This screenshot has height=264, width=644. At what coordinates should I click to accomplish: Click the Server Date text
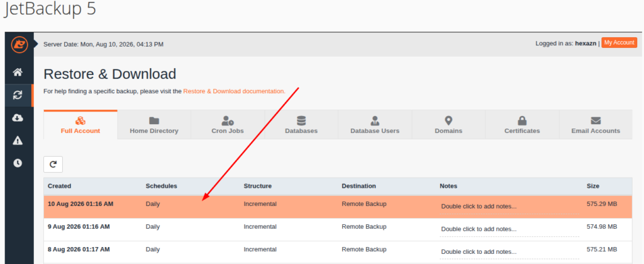coord(104,44)
